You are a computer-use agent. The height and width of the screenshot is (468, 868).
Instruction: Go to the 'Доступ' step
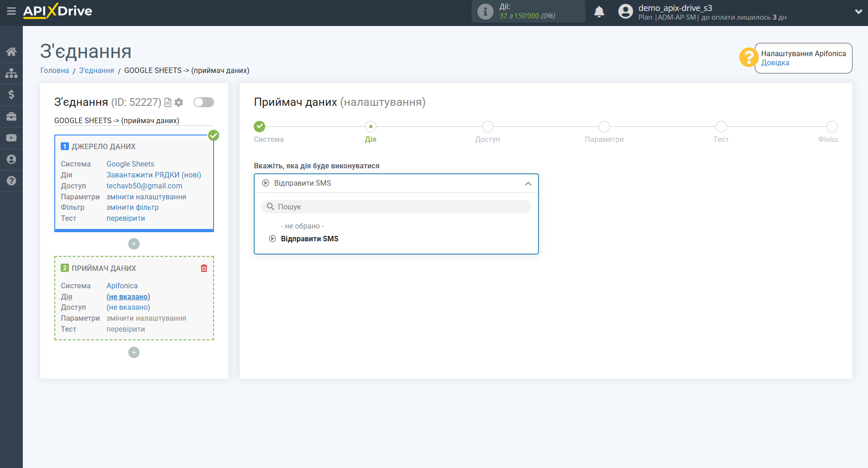(x=487, y=127)
